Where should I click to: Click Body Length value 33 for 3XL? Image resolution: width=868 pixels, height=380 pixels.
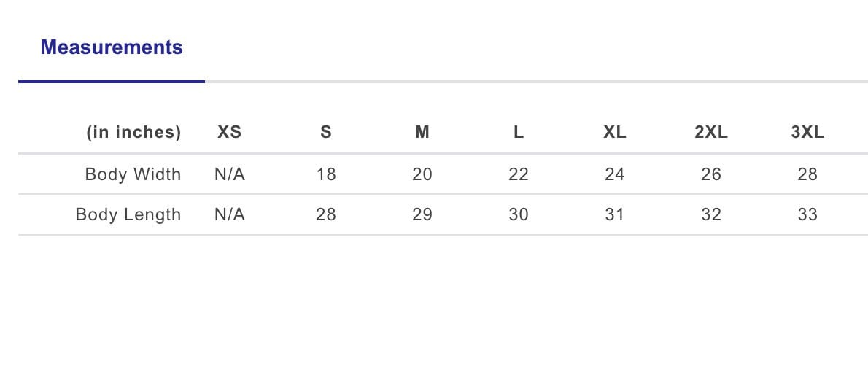click(x=807, y=214)
